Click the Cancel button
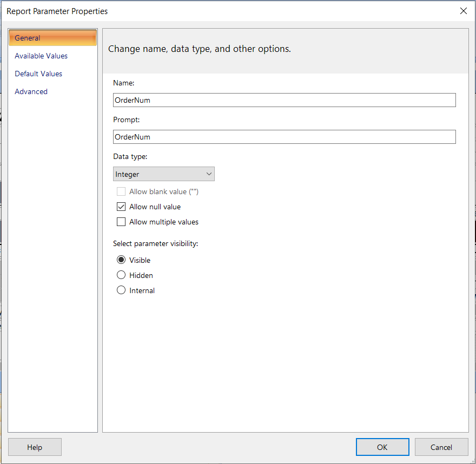The height and width of the screenshot is (464, 476). point(441,447)
